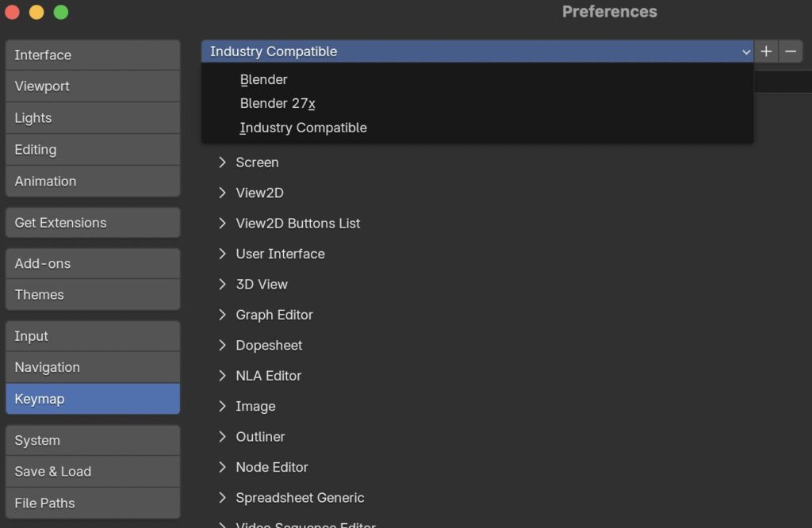Go to the Add-ons section
This screenshot has height=528, width=812.
click(94, 263)
